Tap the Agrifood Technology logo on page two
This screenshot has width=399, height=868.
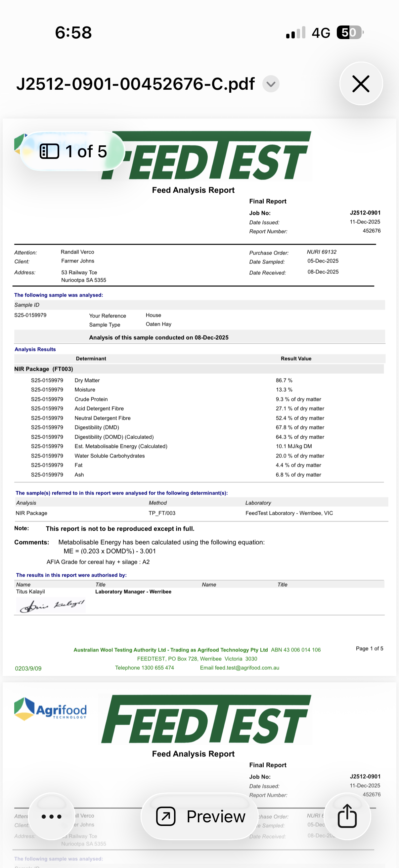tap(51, 709)
